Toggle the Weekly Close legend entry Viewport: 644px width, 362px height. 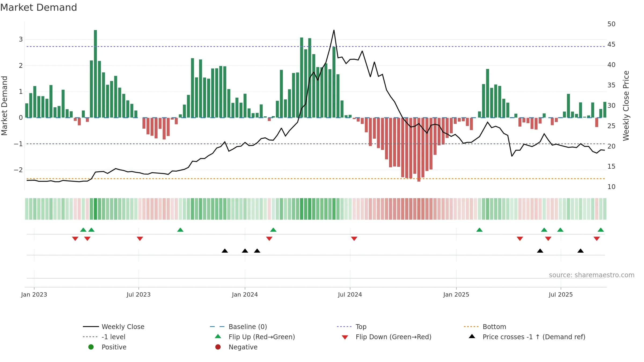(x=114, y=327)
